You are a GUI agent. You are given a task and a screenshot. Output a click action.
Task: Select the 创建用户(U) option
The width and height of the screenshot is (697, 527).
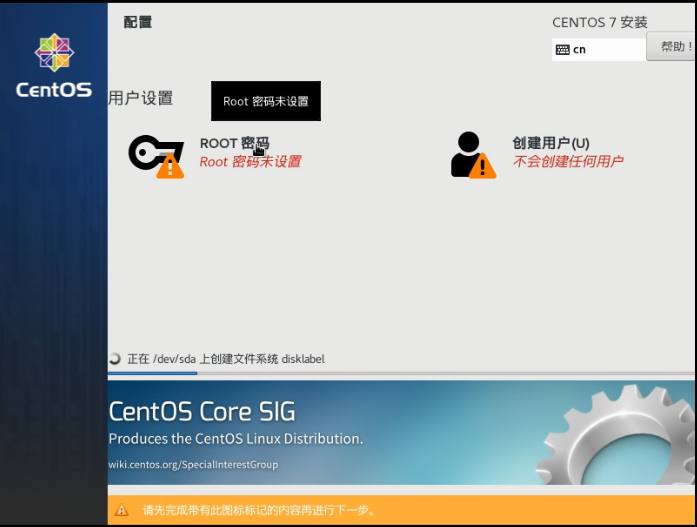pos(551,143)
